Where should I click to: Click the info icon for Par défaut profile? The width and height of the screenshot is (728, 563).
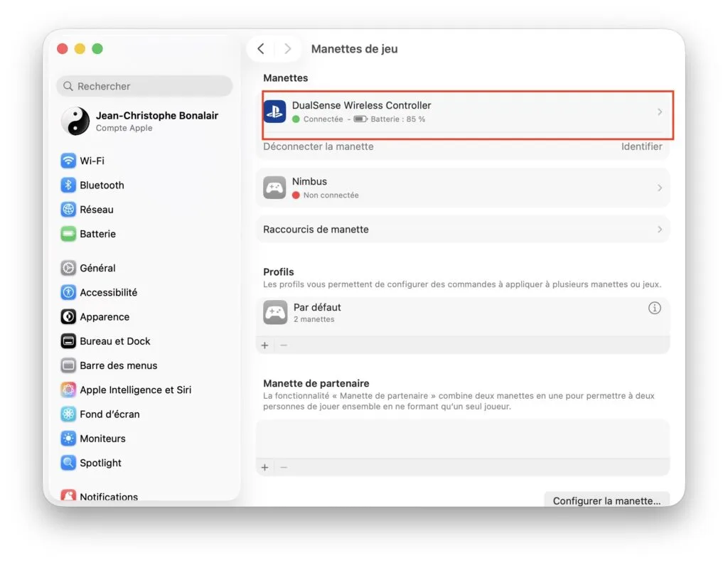pyautogui.click(x=654, y=308)
